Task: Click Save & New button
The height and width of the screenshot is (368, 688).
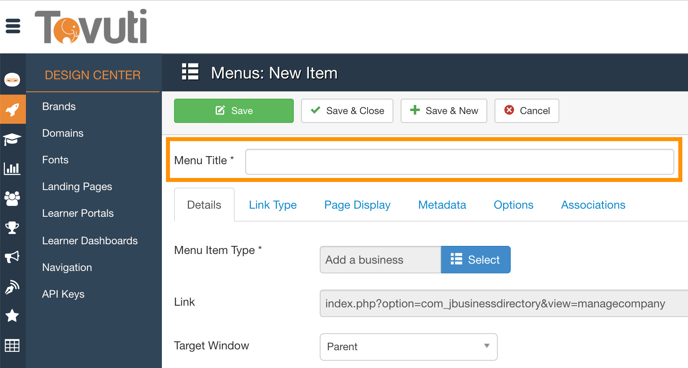Action: point(444,111)
